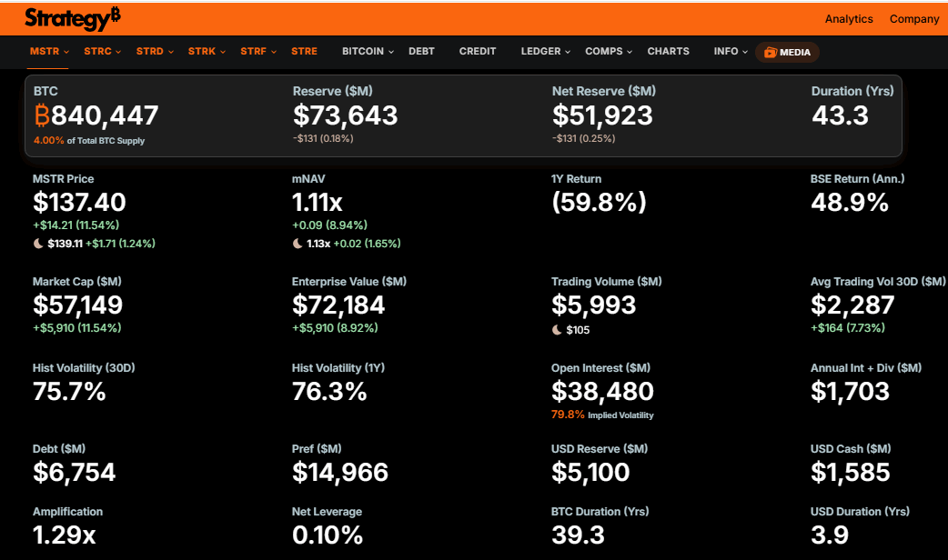Open the Company link in header
Viewport: 948px width, 560px height.
point(914,19)
